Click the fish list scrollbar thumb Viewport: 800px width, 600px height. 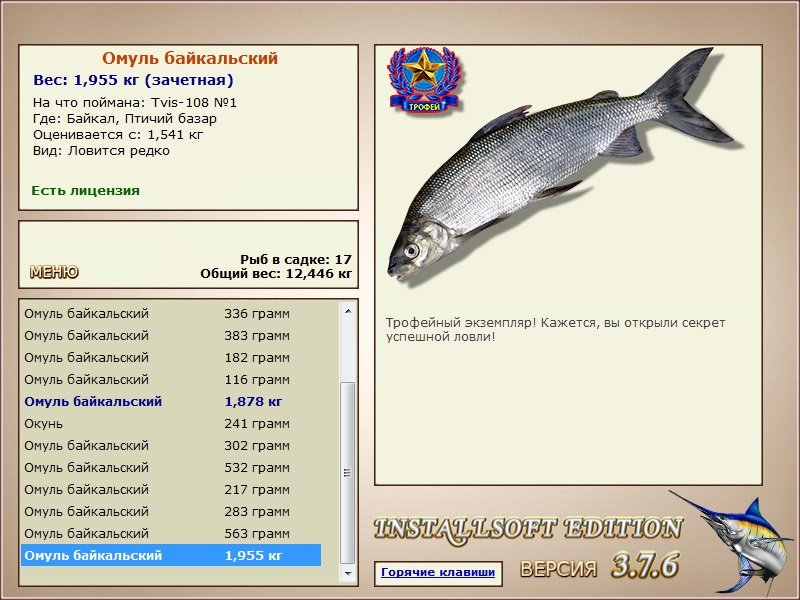(x=348, y=472)
